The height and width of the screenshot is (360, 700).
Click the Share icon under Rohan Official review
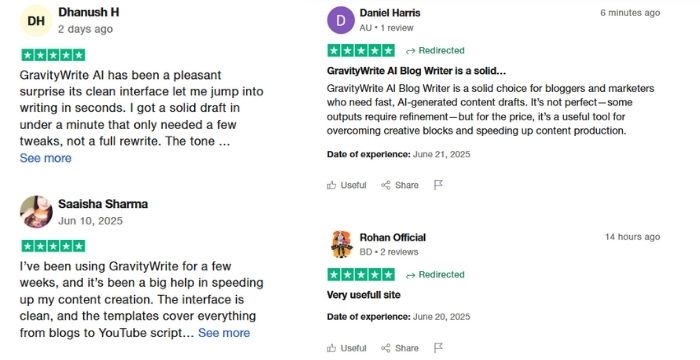coord(386,348)
